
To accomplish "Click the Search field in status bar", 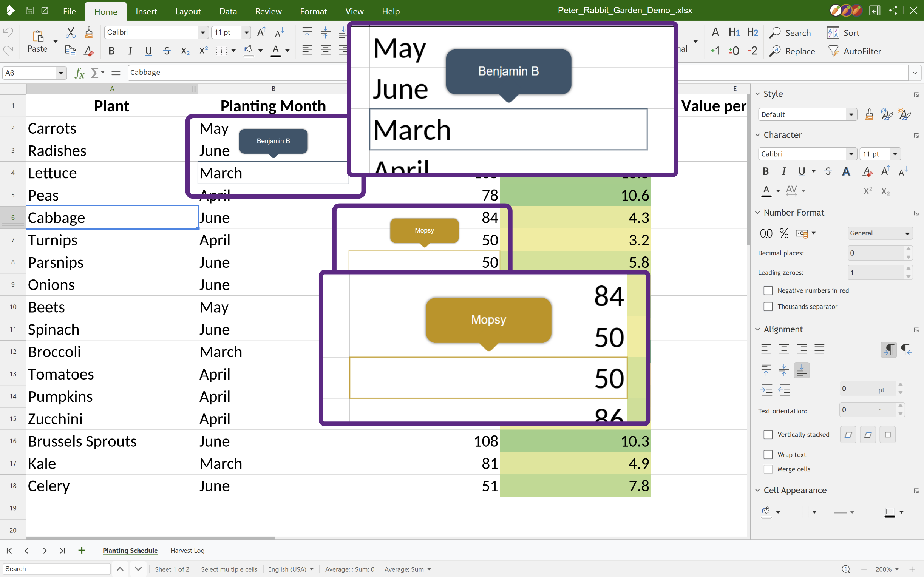I will point(57,569).
